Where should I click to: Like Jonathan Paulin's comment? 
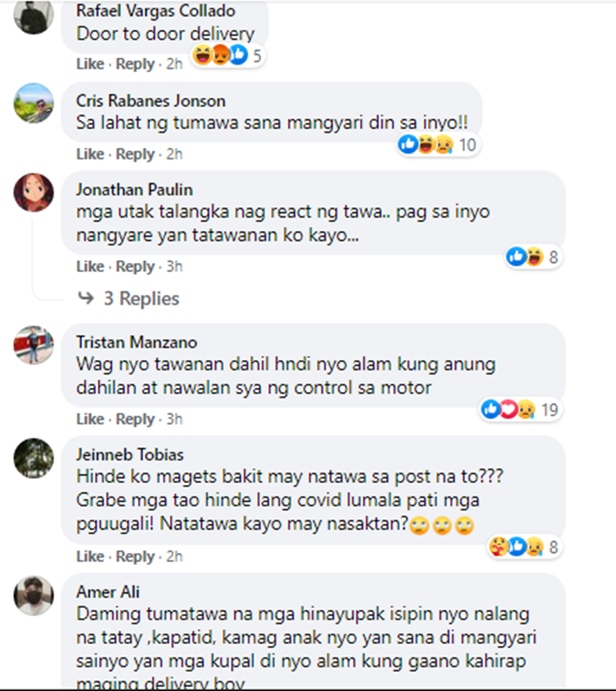click(90, 266)
